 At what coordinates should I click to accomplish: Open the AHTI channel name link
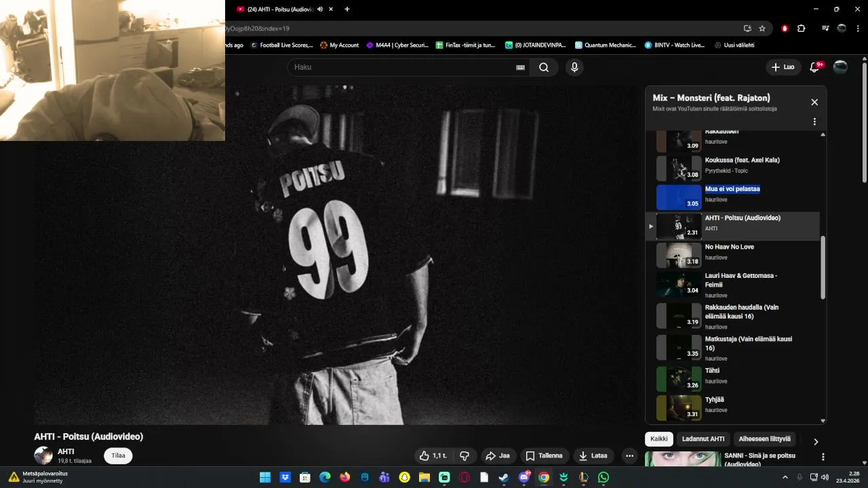click(66, 451)
